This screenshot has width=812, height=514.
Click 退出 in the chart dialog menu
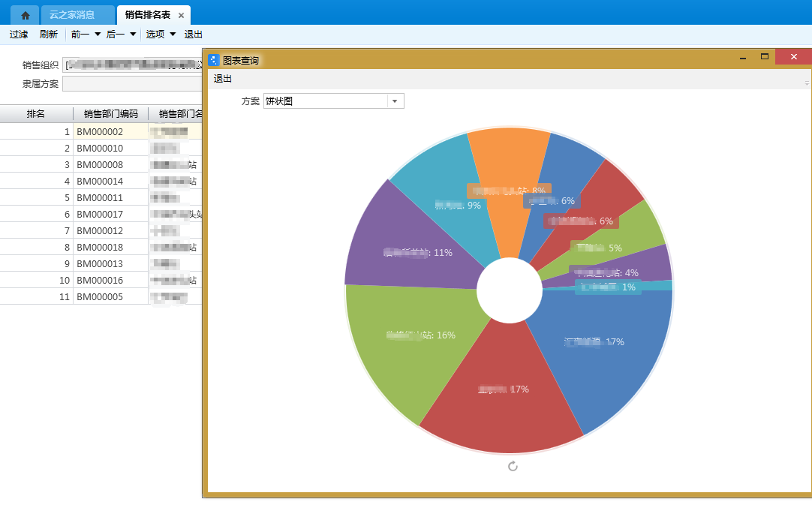click(223, 79)
